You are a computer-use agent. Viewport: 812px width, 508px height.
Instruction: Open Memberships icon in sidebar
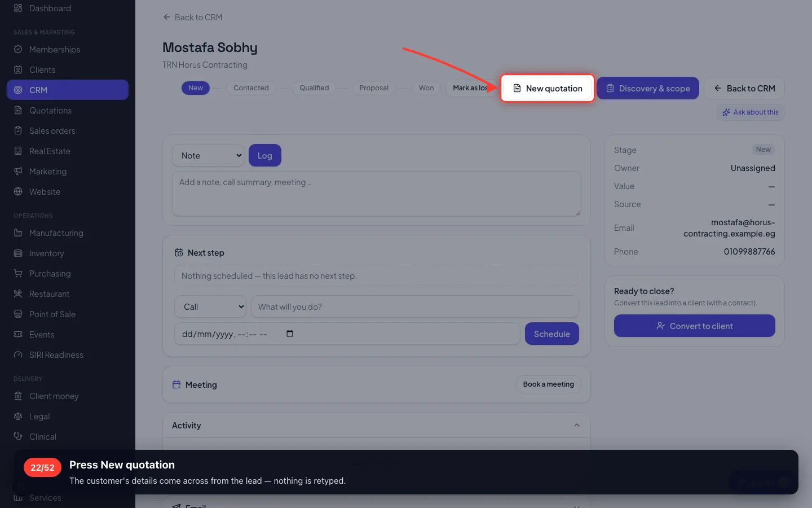click(18, 50)
